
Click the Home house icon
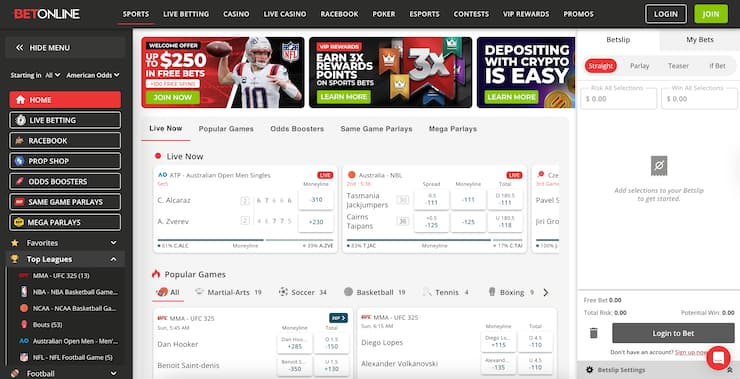point(20,100)
